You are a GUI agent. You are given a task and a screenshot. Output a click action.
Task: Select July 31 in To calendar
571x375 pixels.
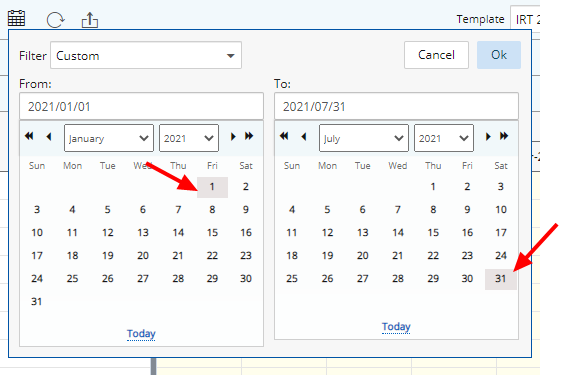click(x=501, y=279)
